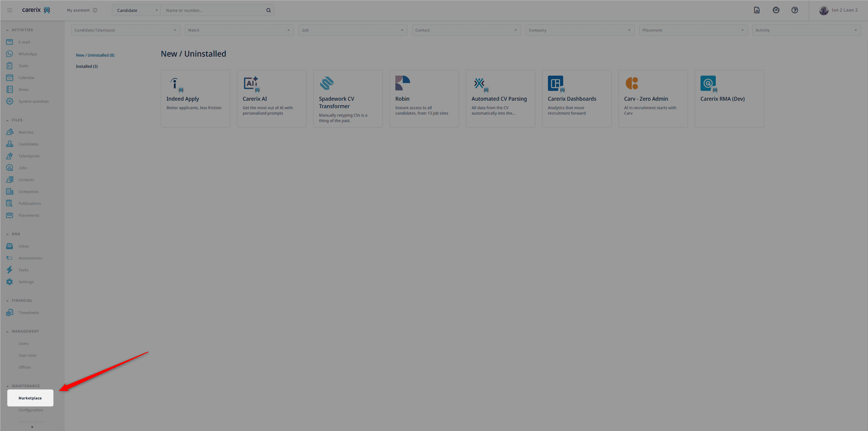
Task: Click the user avatar picture
Action: click(824, 10)
